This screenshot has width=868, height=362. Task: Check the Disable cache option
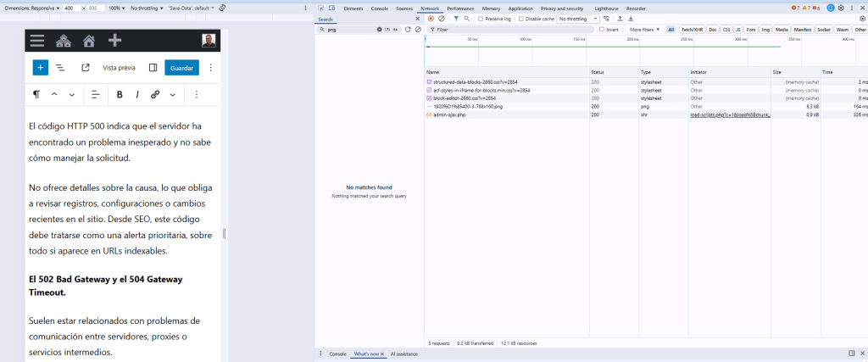pos(520,18)
